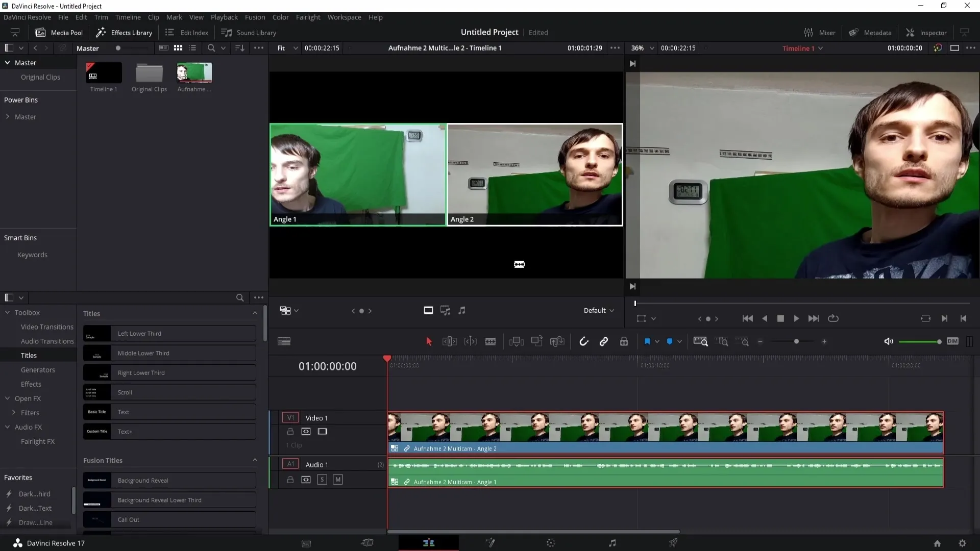The height and width of the screenshot is (551, 980).
Task: Click the Effects Library tab button
Action: [x=123, y=32]
